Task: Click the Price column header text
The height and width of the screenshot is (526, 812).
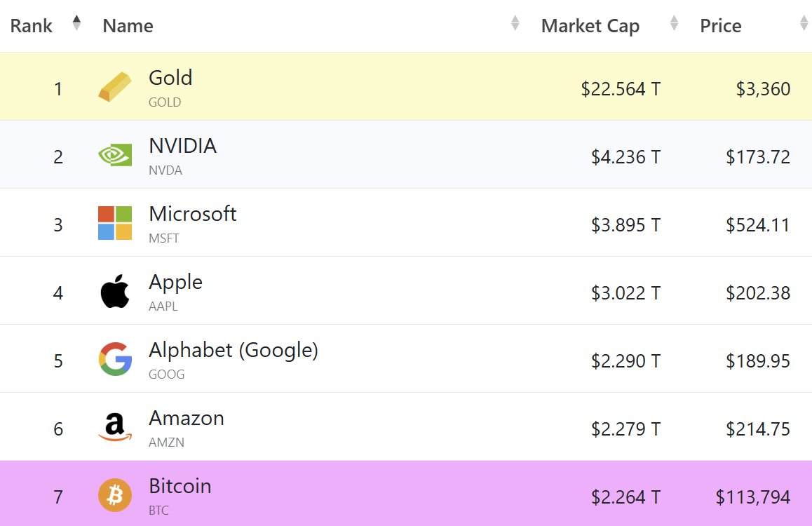Action: click(x=720, y=26)
